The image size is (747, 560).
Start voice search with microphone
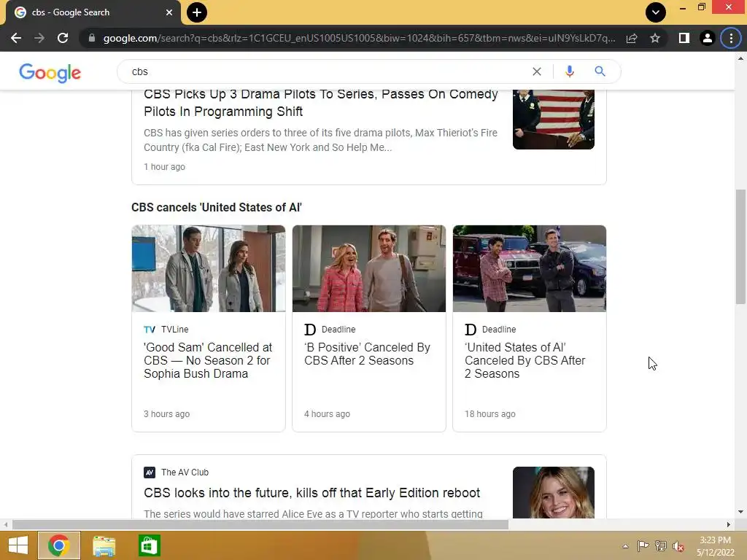pos(569,71)
